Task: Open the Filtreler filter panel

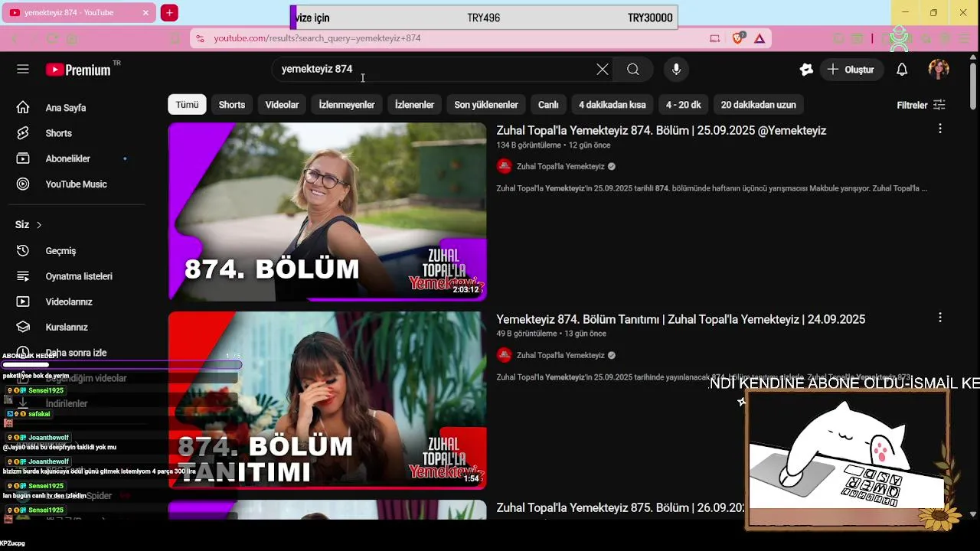Action: click(921, 105)
